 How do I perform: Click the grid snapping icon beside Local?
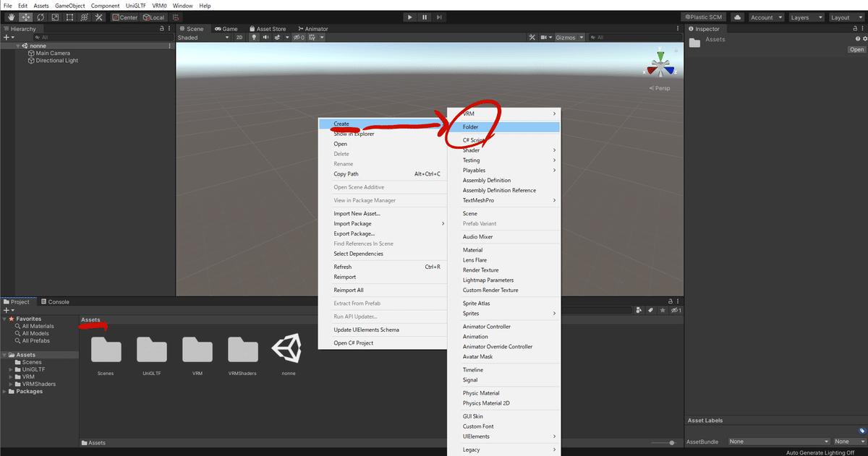pyautogui.click(x=176, y=17)
